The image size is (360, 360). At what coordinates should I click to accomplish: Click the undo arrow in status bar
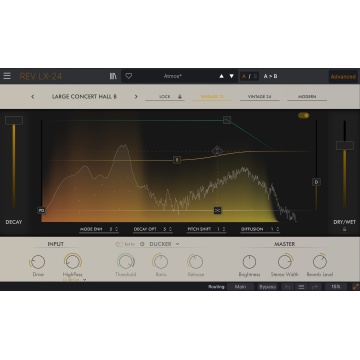pyautogui.click(x=288, y=287)
